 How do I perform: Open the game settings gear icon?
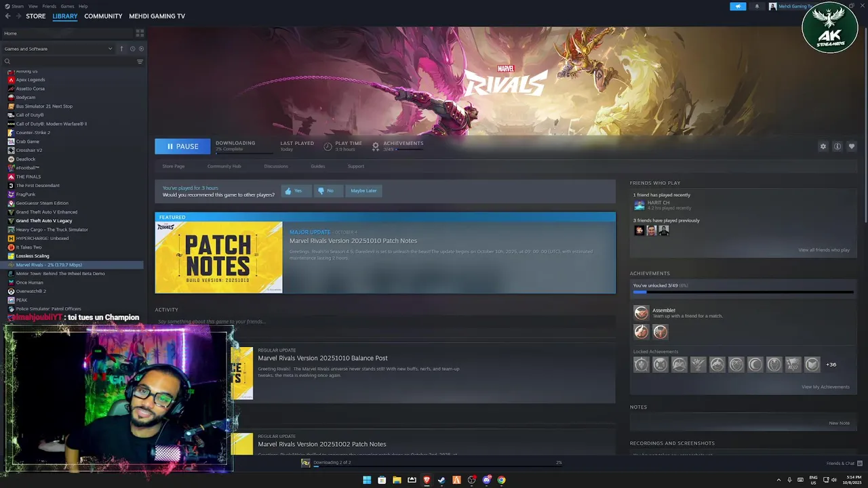click(823, 146)
